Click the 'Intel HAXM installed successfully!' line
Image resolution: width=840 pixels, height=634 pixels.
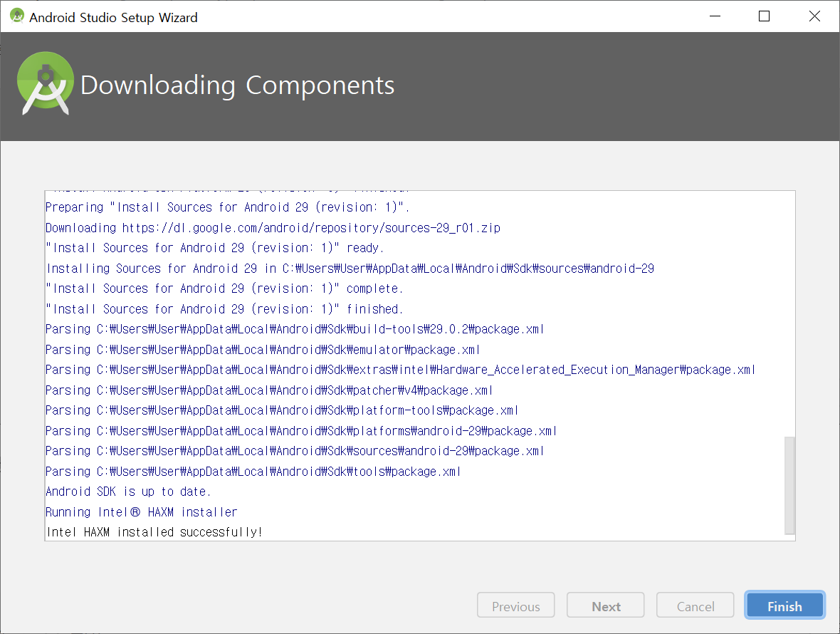tap(154, 532)
